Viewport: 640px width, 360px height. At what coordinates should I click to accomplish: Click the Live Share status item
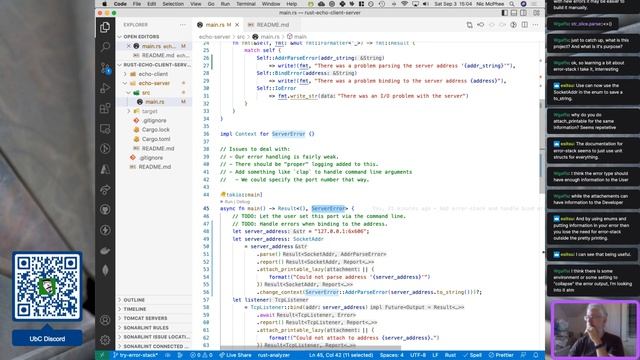point(235,355)
